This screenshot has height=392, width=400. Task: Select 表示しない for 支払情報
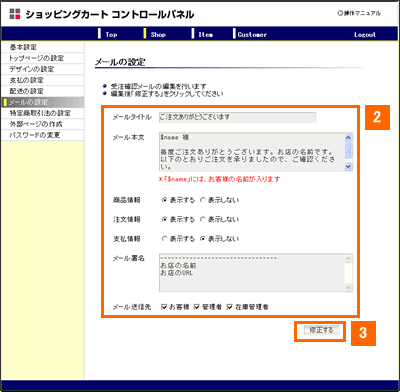click(202, 239)
